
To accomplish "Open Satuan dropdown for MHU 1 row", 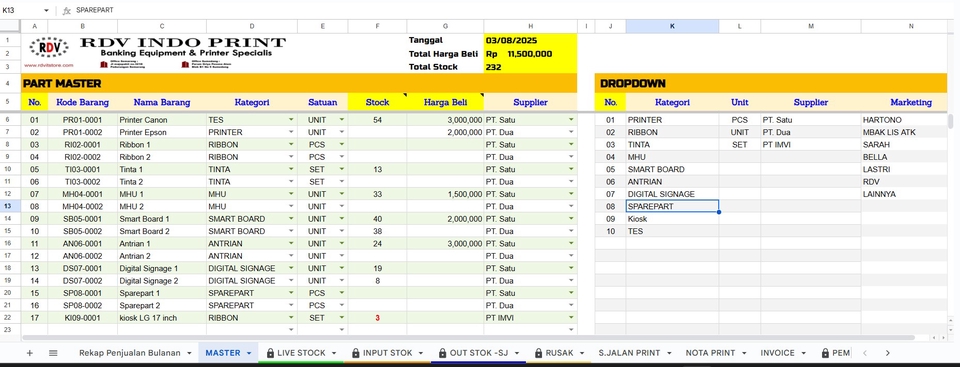I will tap(342, 194).
